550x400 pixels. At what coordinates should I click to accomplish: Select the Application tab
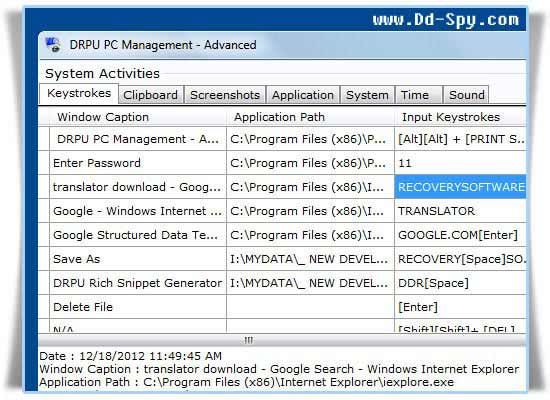(303, 95)
